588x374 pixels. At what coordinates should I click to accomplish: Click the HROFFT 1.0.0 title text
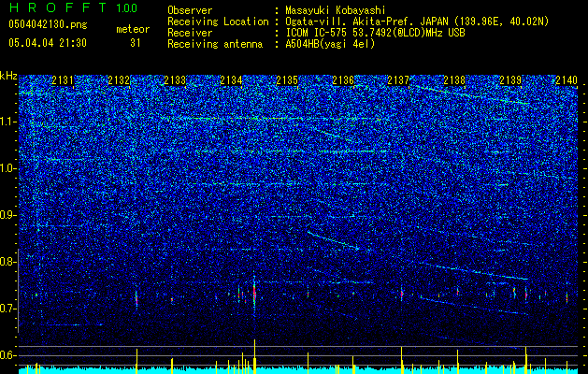[73, 7]
